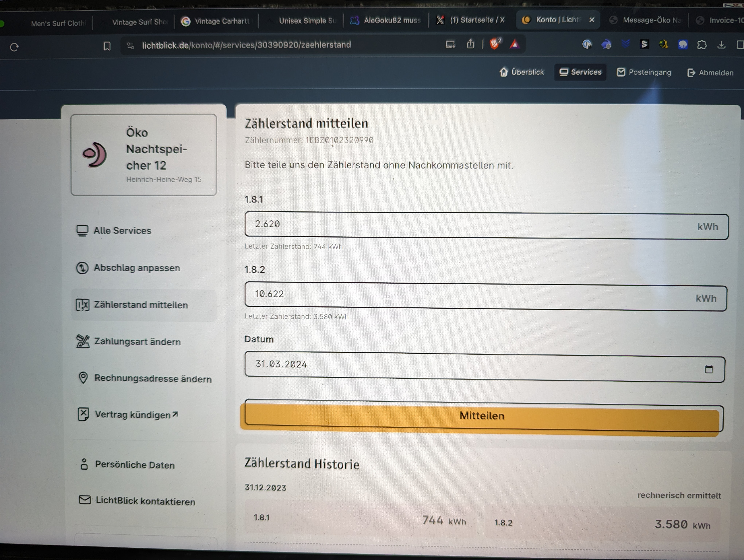Image resolution: width=744 pixels, height=560 pixels.
Task: Click the browser reload icon
Action: [x=14, y=47]
